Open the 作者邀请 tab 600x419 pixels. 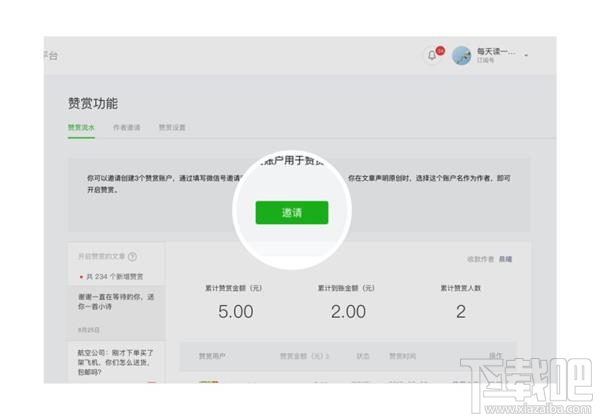tap(127, 128)
